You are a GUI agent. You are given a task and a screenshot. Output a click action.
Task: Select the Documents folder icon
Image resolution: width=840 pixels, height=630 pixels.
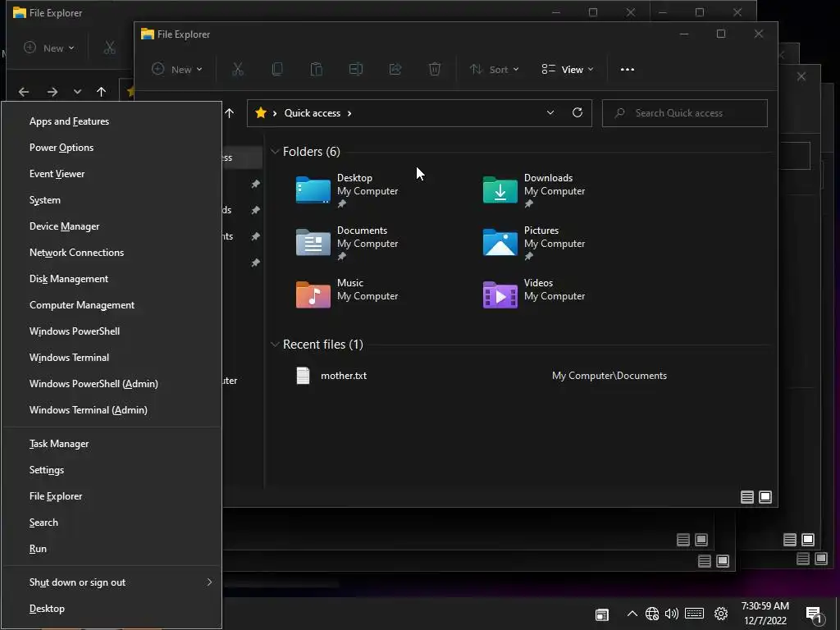coord(313,242)
